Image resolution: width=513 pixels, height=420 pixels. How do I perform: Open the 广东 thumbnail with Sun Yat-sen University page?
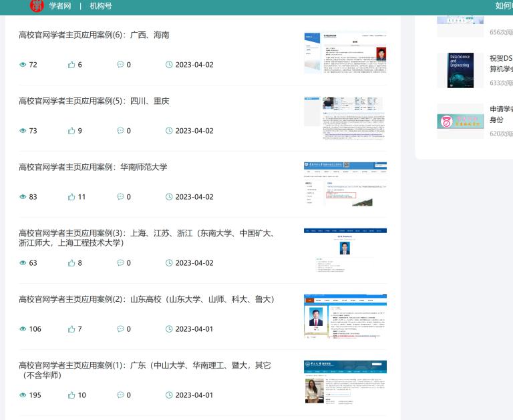coord(345,382)
